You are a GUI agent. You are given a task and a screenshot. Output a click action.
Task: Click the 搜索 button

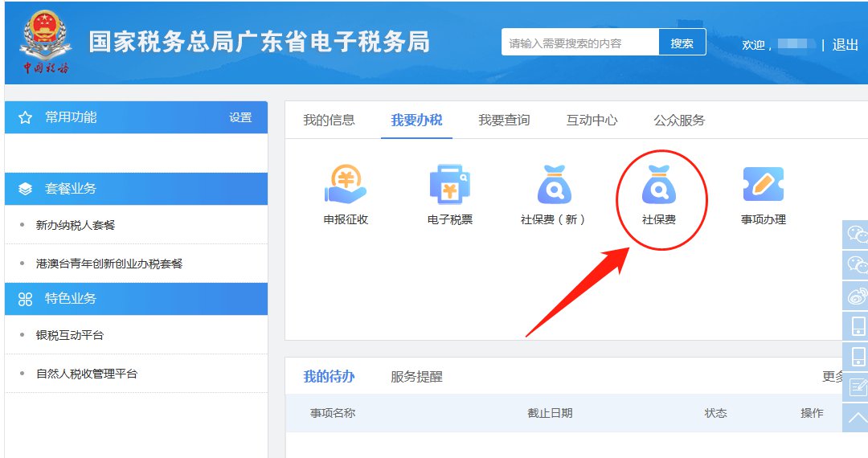click(x=682, y=43)
